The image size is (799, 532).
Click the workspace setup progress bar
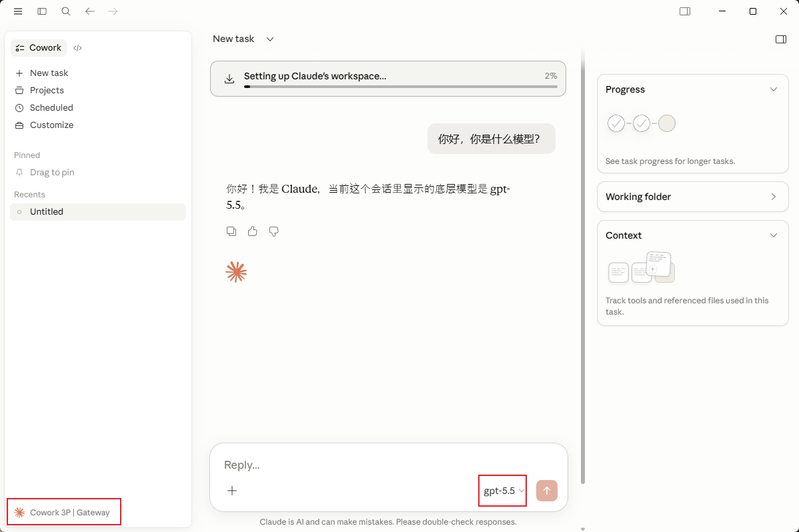[x=401, y=87]
